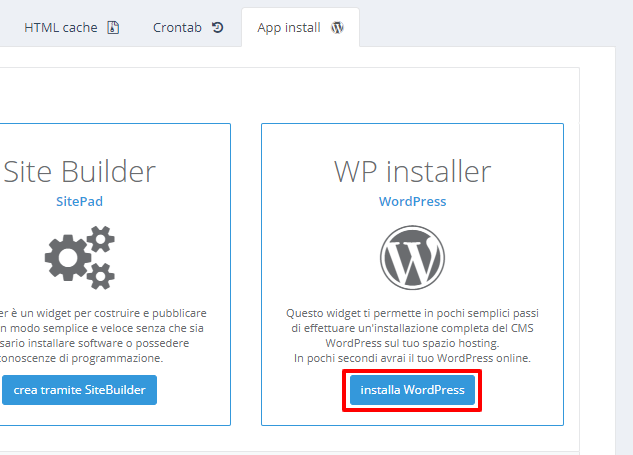The height and width of the screenshot is (455, 633).
Task: Click the Site Builder heading
Action: (x=80, y=172)
